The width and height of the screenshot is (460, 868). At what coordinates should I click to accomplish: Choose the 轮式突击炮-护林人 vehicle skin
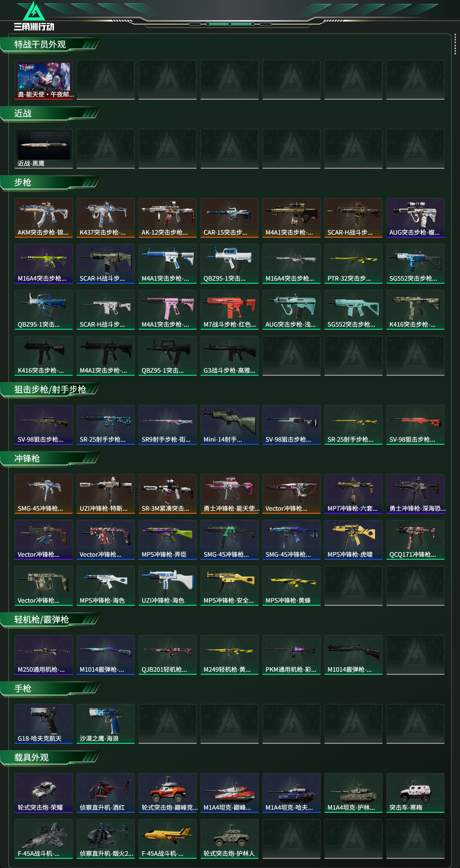pos(229,839)
